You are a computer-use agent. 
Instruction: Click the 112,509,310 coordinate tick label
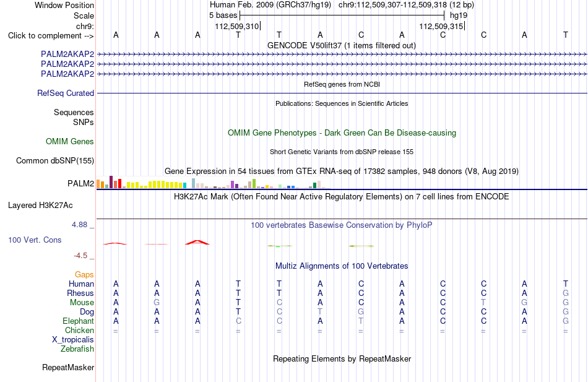(x=237, y=26)
